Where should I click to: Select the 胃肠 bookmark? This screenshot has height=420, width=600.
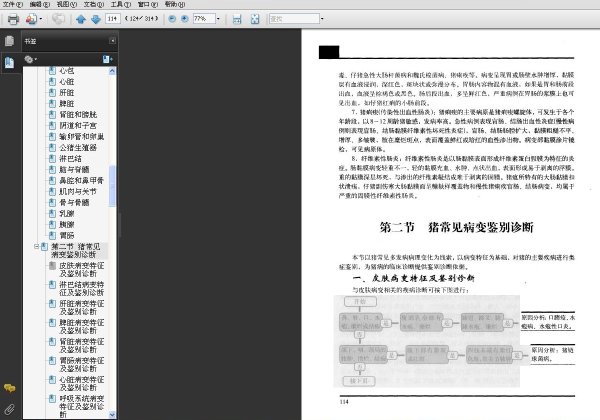67,235
